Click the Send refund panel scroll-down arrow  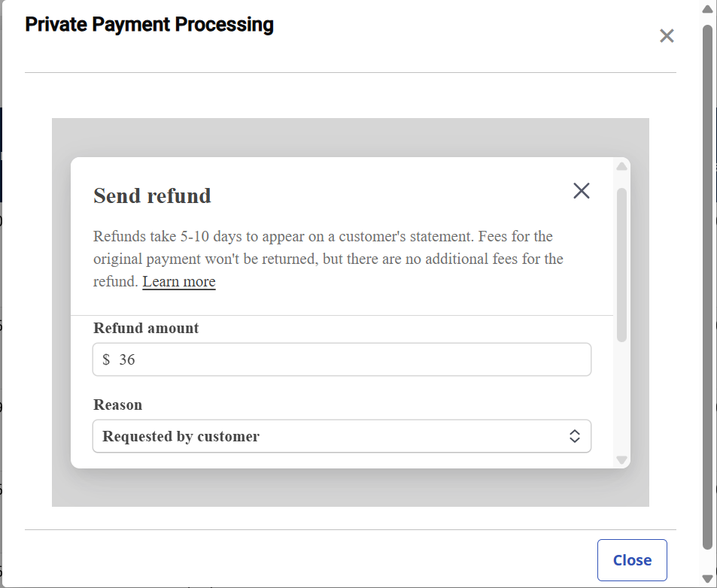tap(621, 459)
